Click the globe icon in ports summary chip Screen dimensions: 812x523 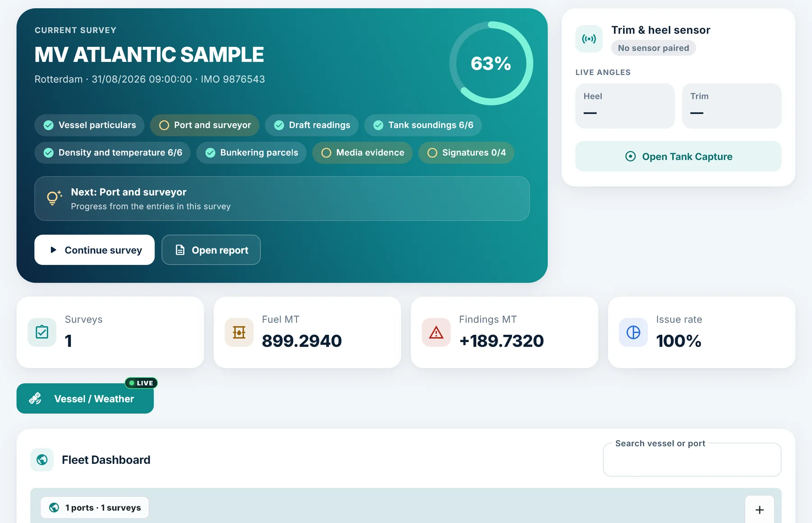54,508
